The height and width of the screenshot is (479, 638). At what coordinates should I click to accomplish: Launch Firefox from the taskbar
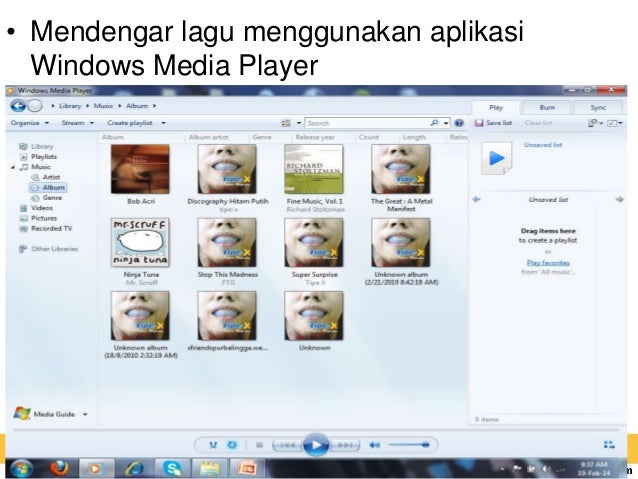pyautogui.click(x=59, y=468)
